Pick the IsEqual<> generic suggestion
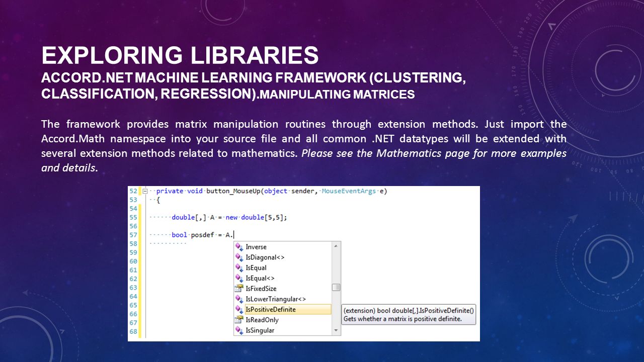The height and width of the screenshot is (362, 644). 260,278
